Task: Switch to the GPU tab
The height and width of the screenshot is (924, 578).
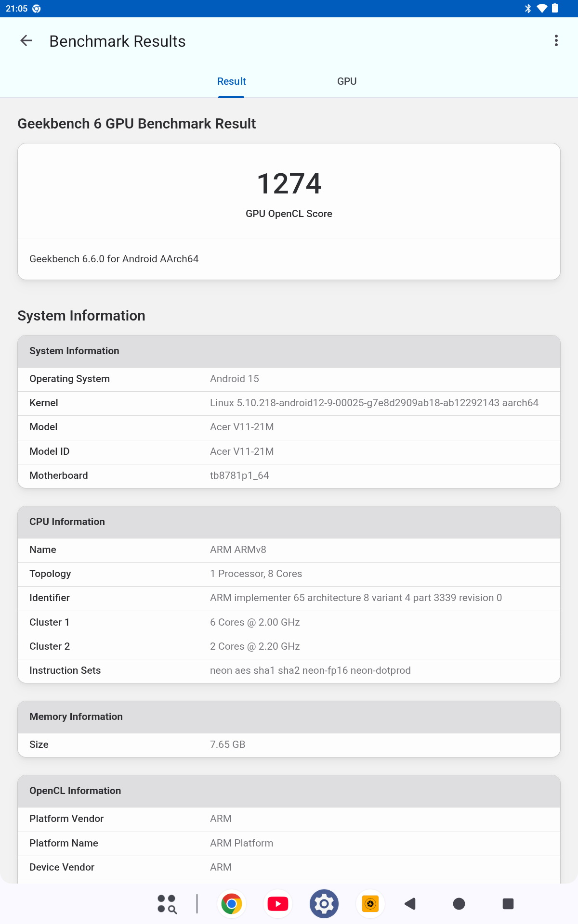Action: pos(347,81)
